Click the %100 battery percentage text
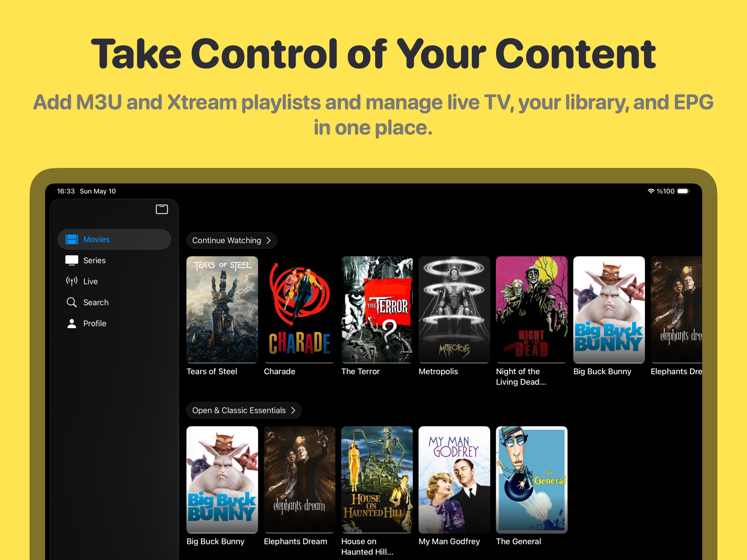The height and width of the screenshot is (560, 747). (x=665, y=191)
